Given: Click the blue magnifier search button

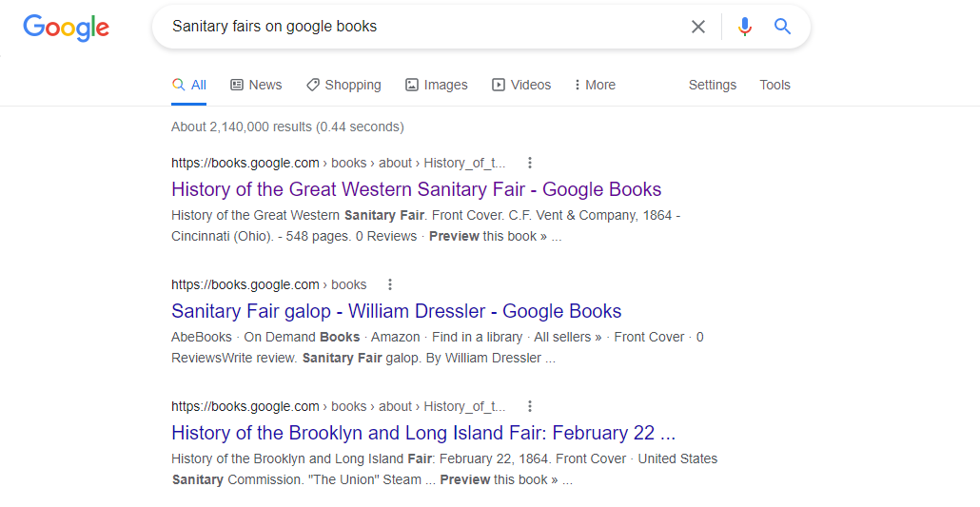Looking at the screenshot, I should pyautogui.click(x=783, y=27).
